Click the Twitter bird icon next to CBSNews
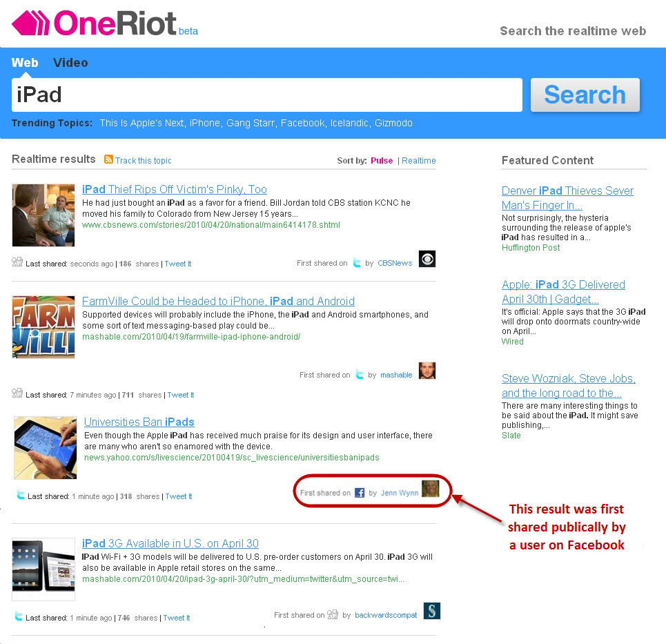This screenshot has height=644, width=666. coord(357,263)
